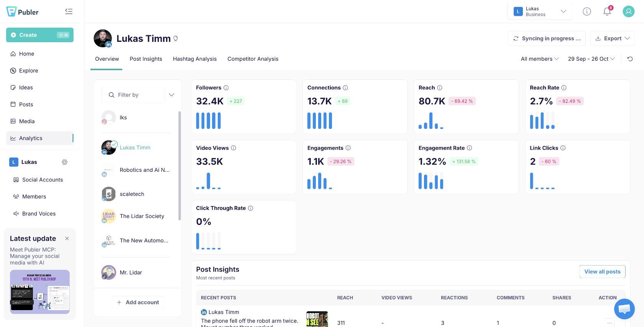The width and height of the screenshot is (644, 327).
Task: Expand the Filter by chevron
Action: 172,95
